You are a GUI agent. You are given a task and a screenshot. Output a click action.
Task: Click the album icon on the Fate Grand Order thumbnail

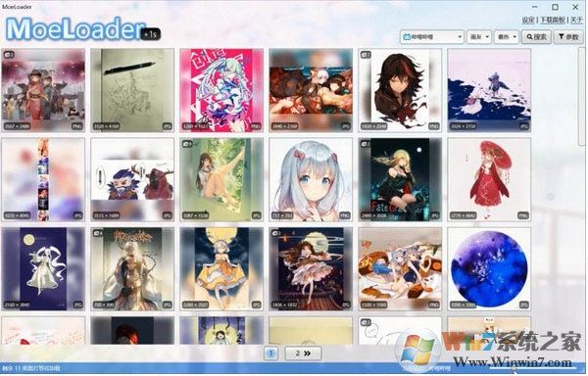tap(366, 144)
